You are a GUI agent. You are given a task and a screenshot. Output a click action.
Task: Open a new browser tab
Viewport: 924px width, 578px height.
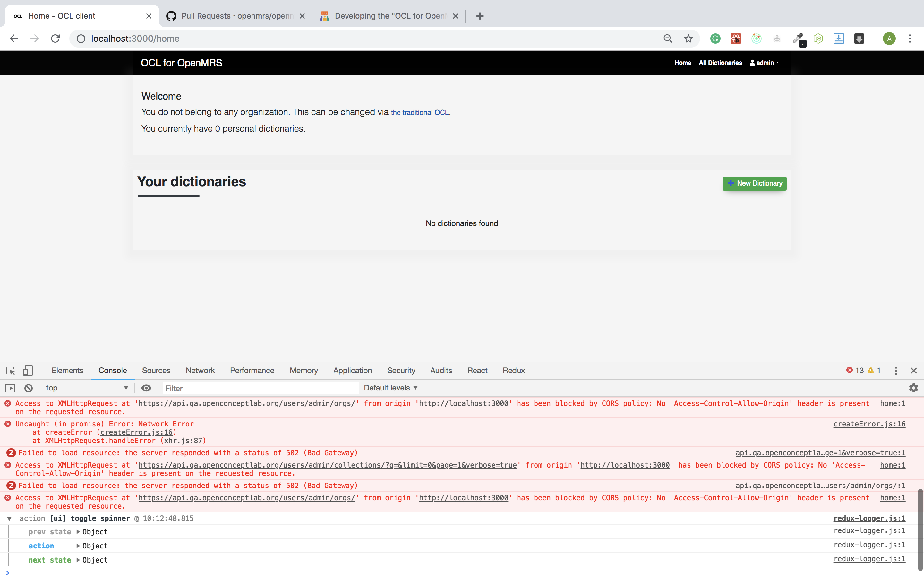[x=480, y=16]
